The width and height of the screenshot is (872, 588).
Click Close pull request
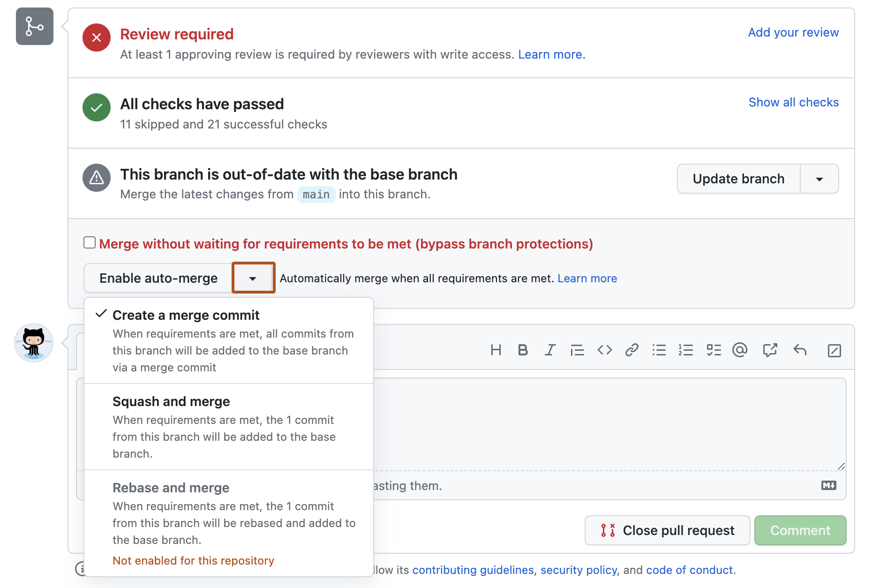(667, 530)
